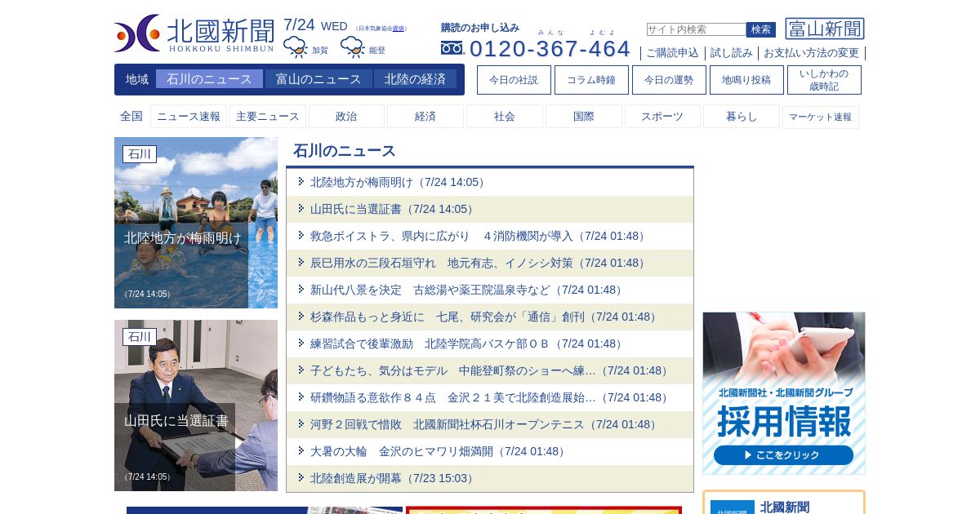This screenshot has width=980, height=514.
Task: Select the 北陸の経済 tab
Action: (x=415, y=79)
